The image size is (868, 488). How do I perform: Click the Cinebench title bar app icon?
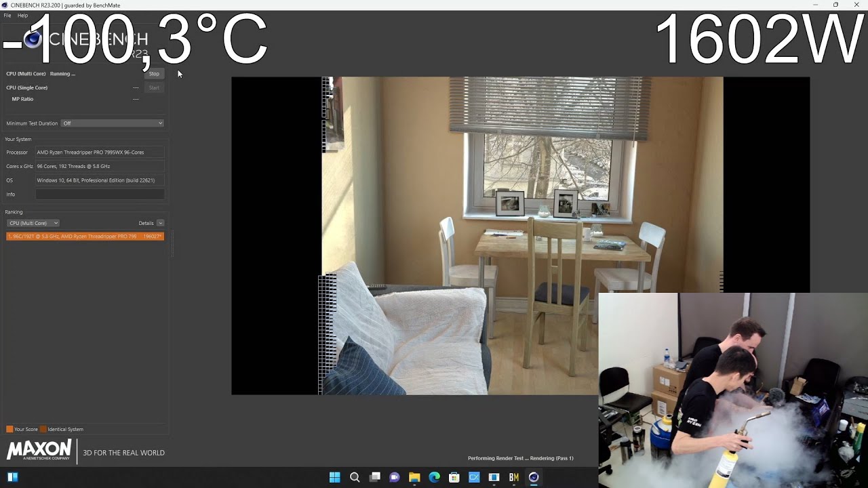click(5, 5)
